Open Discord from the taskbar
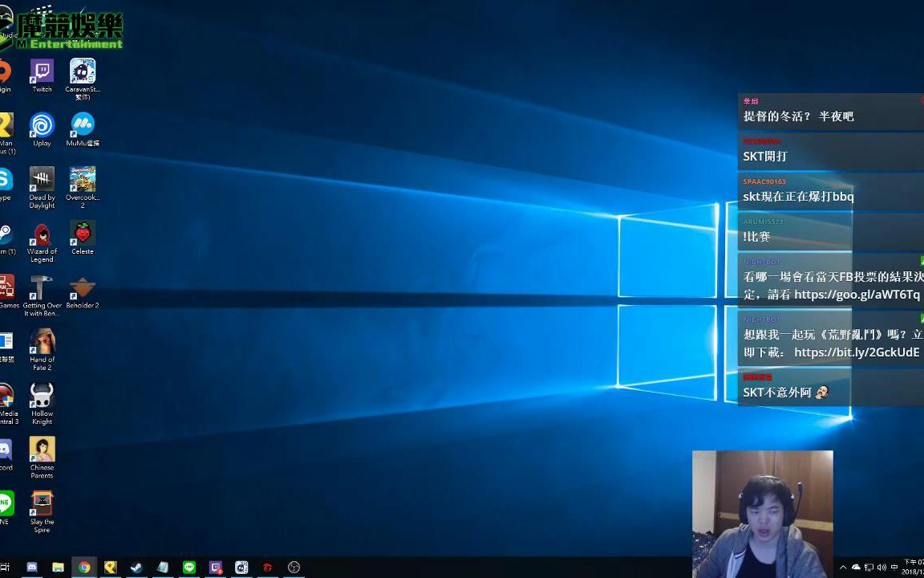Screen dimensions: 924x578 click(32, 568)
